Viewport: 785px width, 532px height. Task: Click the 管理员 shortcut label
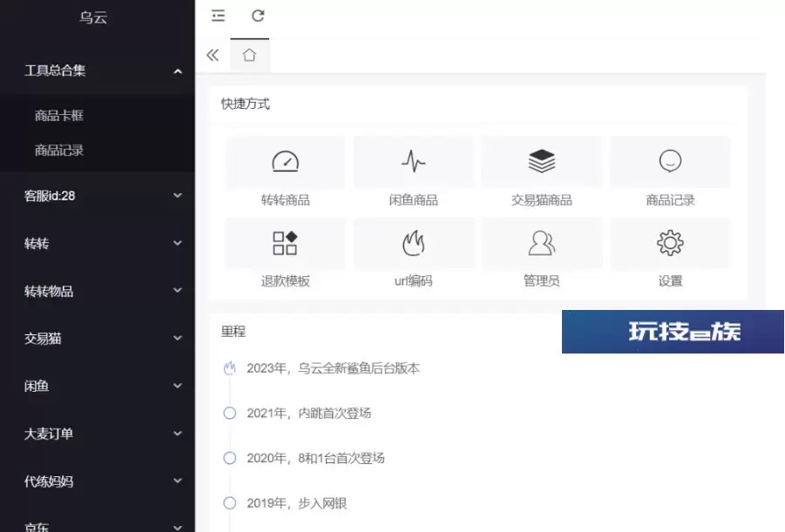click(542, 280)
